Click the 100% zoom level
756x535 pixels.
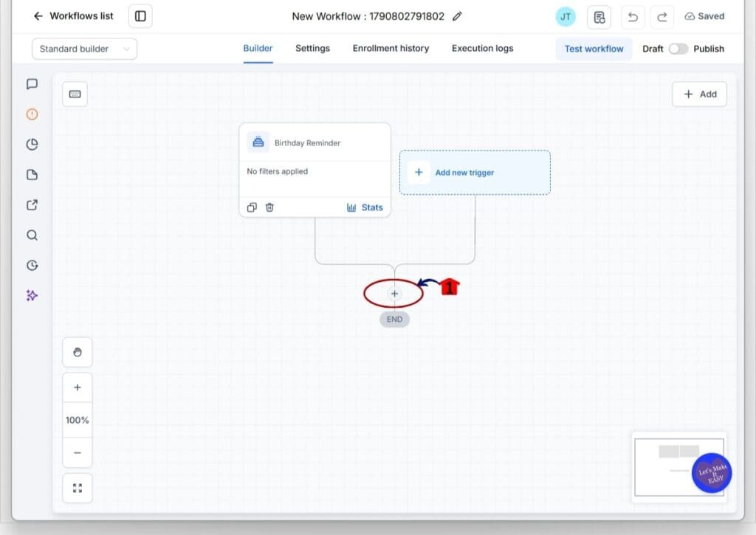point(77,421)
